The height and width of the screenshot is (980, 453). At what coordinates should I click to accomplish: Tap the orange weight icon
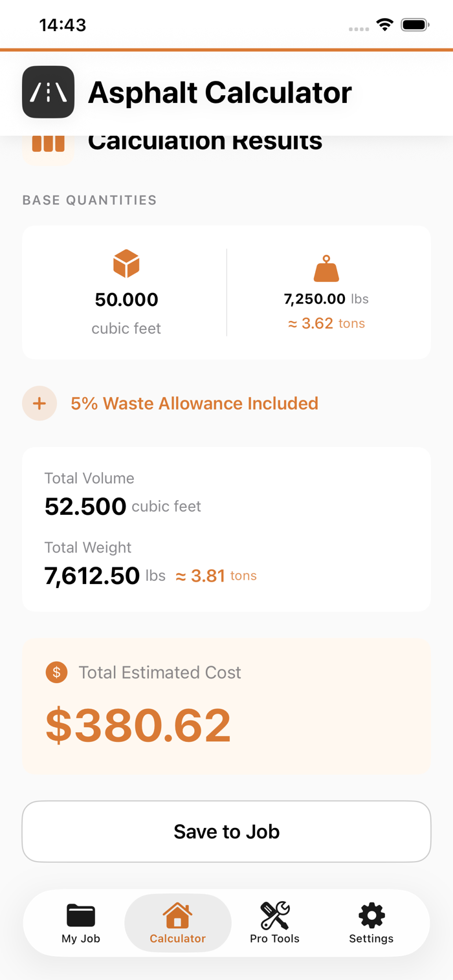pyautogui.click(x=326, y=268)
